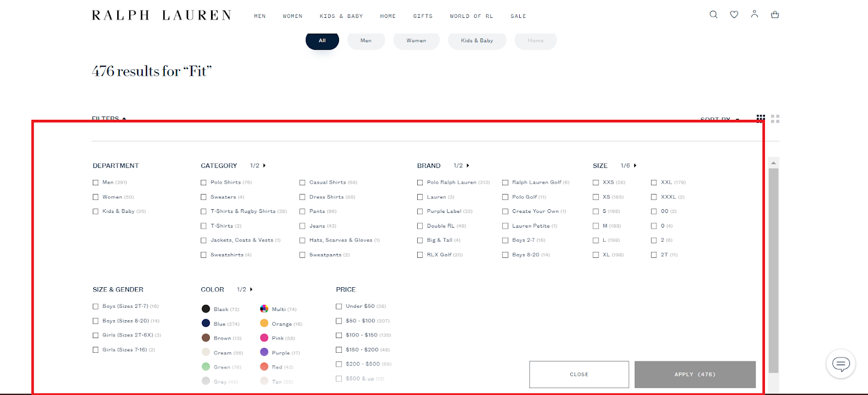868x395 pixels.
Task: Check the Men department checkbox
Action: tap(95, 183)
